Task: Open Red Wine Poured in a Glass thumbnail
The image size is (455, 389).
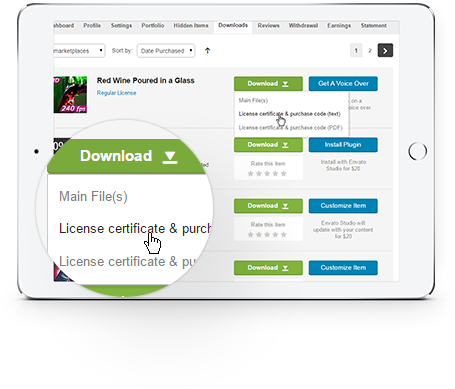Action: coord(70,95)
